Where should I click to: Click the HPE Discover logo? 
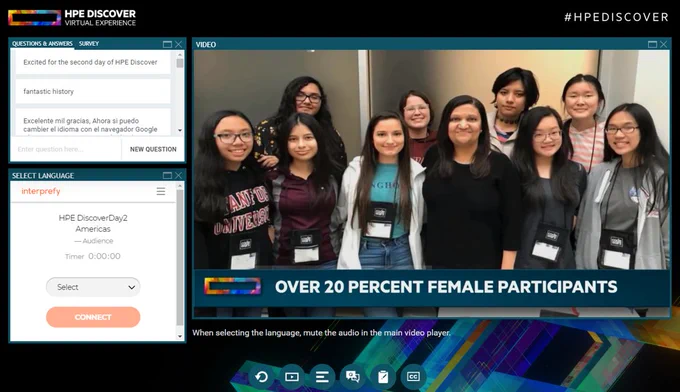click(72, 18)
